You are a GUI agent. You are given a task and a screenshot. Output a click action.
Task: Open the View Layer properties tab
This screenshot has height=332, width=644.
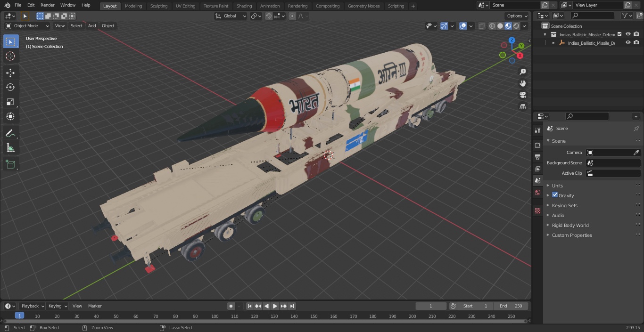537,169
